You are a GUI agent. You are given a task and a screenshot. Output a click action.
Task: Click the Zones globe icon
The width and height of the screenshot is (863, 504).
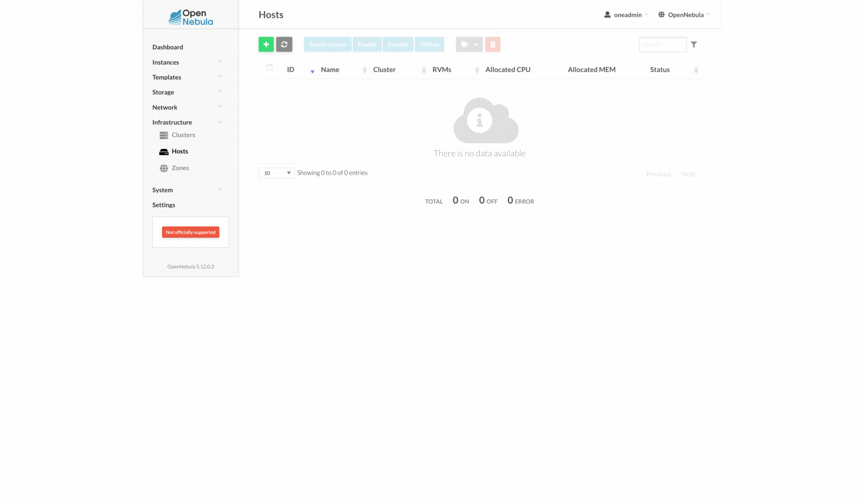(x=163, y=167)
